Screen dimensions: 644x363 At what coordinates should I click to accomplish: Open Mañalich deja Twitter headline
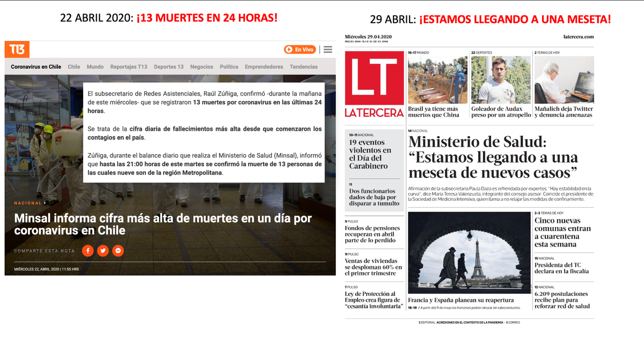click(x=564, y=112)
